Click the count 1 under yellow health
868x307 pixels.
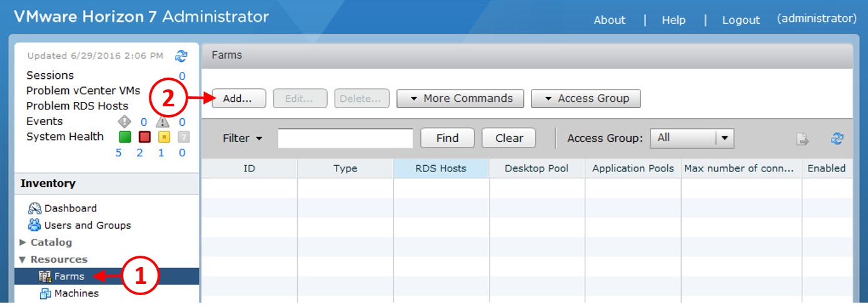(x=161, y=153)
